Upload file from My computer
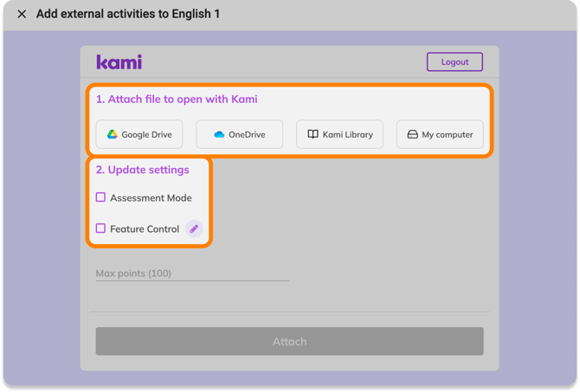580x392 pixels. coord(440,134)
